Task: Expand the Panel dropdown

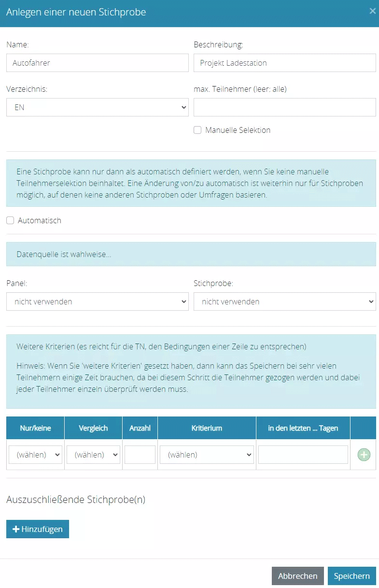Action: [97, 301]
